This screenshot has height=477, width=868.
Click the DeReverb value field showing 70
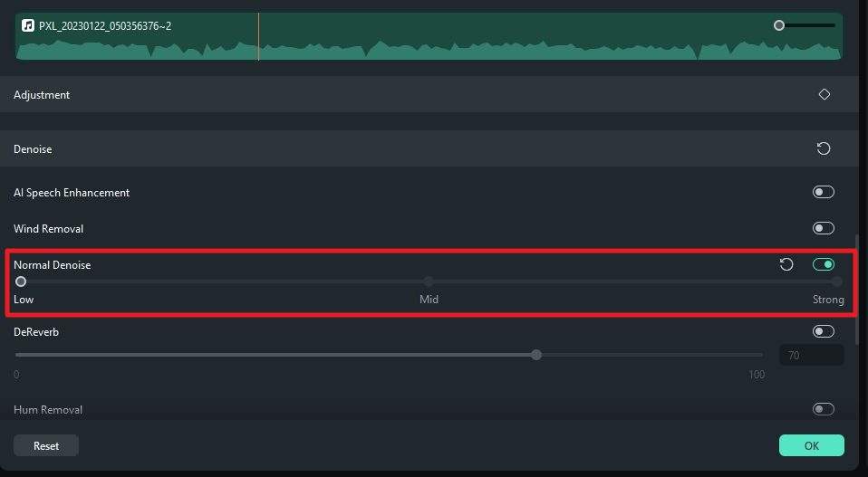[x=812, y=355]
